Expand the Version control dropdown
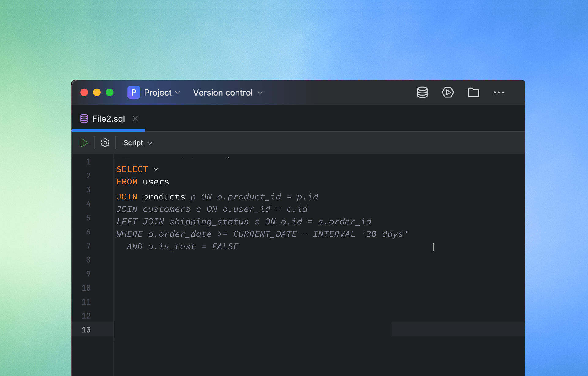This screenshot has height=376, width=588. click(228, 93)
